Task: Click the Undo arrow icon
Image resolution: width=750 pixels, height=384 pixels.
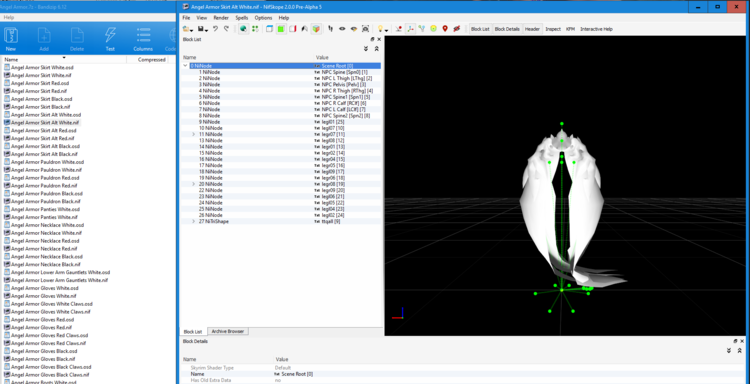Action: point(215,29)
